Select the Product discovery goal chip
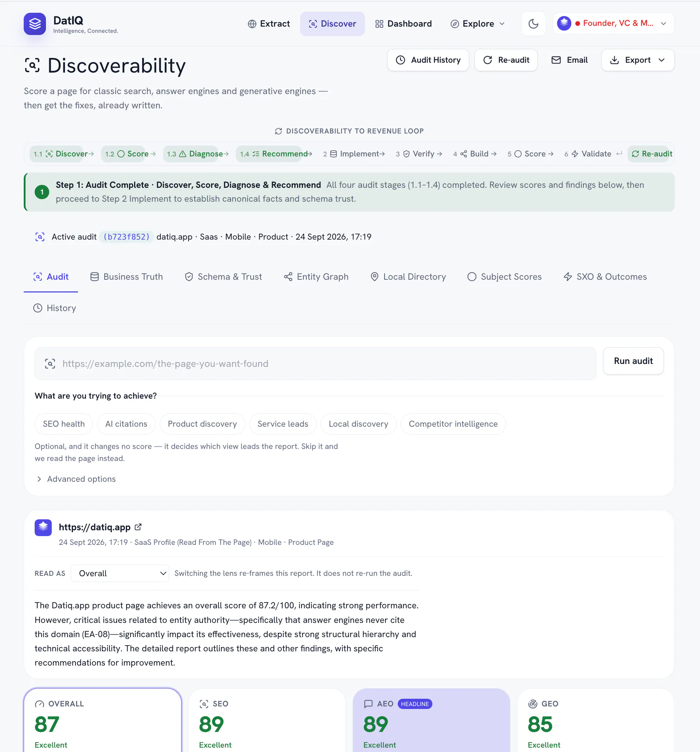This screenshot has height=752, width=700. 202,424
